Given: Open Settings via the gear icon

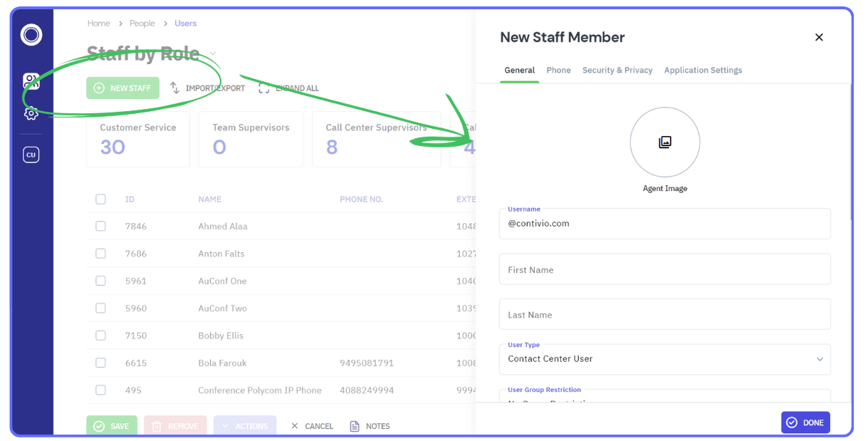Looking at the screenshot, I should pos(31,113).
